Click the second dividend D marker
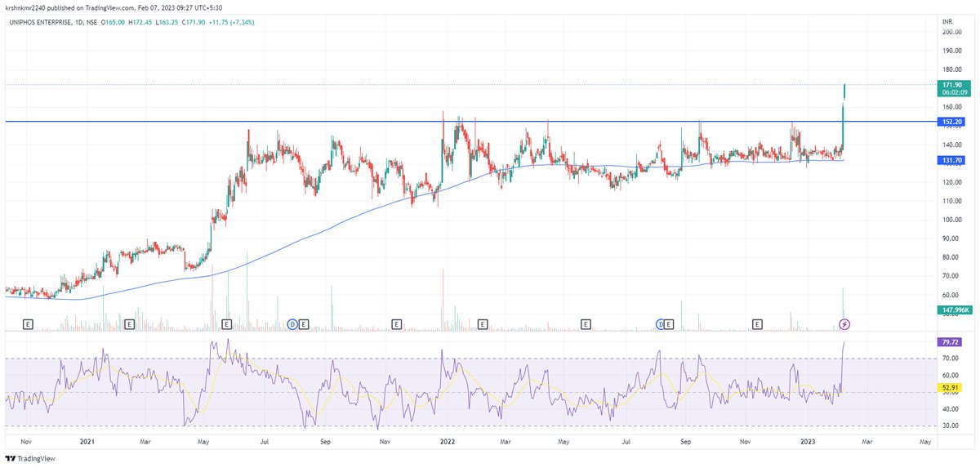This screenshot has width=980, height=468. tap(661, 324)
